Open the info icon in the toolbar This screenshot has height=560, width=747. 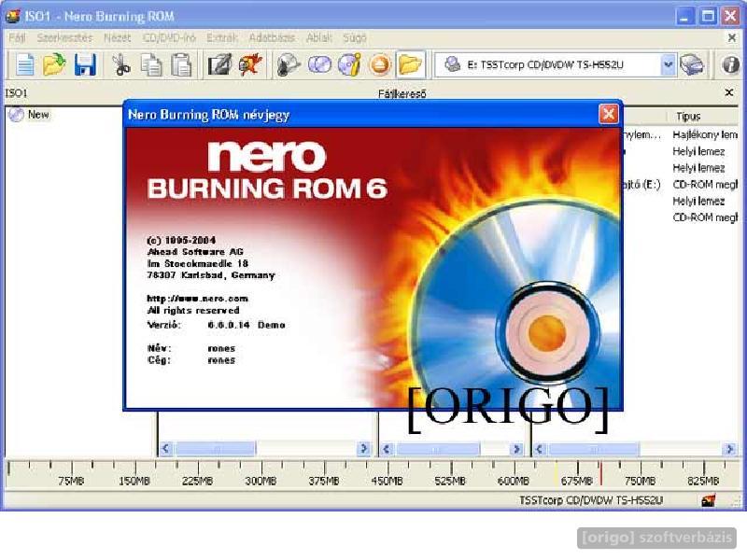click(x=731, y=64)
